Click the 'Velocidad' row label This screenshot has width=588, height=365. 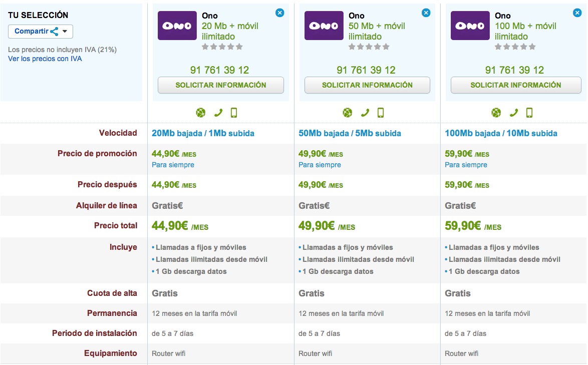coord(118,133)
